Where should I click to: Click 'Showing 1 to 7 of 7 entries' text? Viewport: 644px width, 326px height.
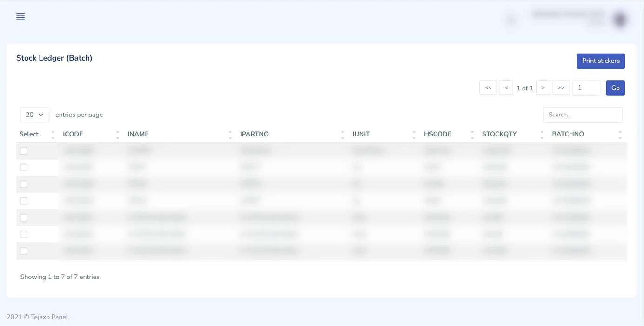tap(60, 277)
